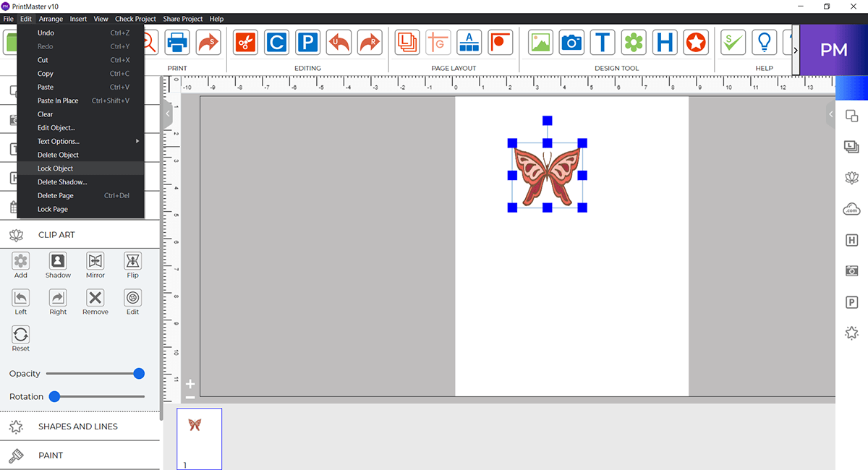Click the Reset icon in Clip Art panel
This screenshot has width=868, height=470.
tap(20, 337)
